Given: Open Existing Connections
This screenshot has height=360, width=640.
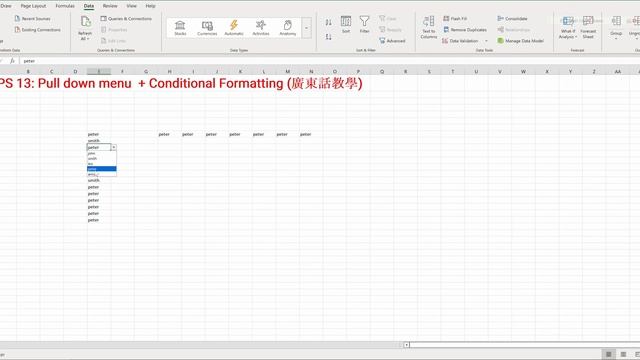Looking at the screenshot, I should [x=38, y=30].
